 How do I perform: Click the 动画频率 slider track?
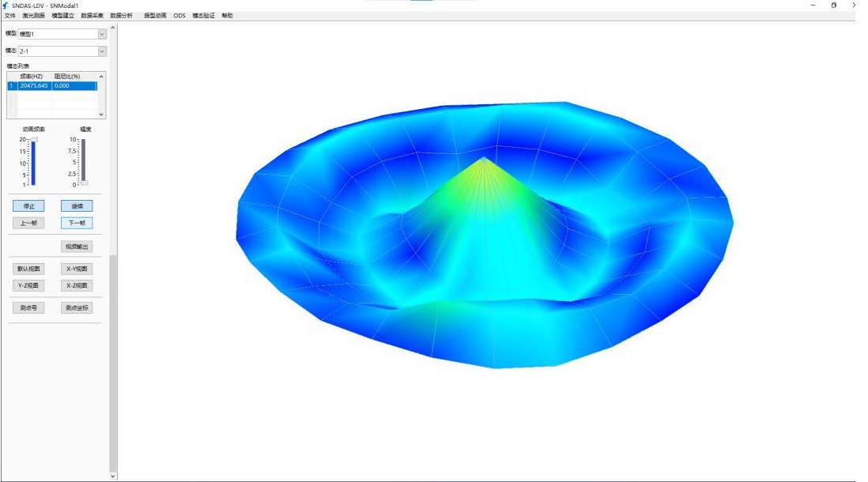pyautogui.click(x=33, y=162)
